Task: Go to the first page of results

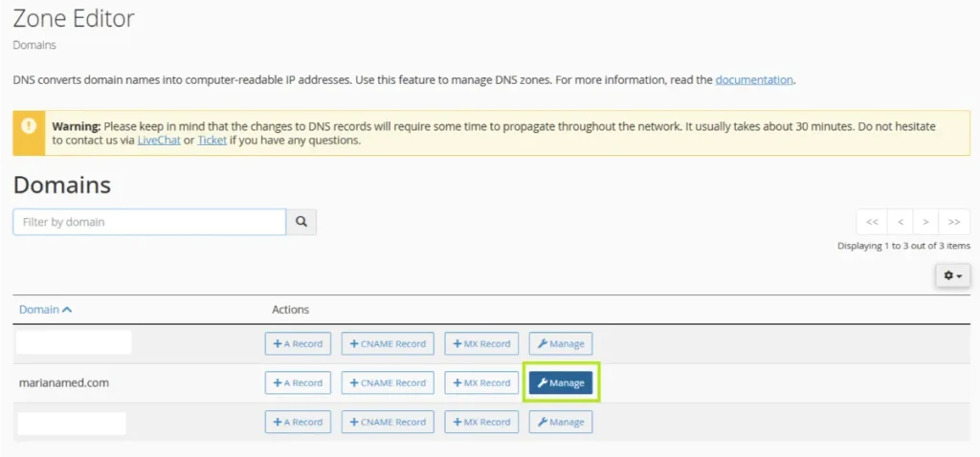Action: click(x=872, y=222)
